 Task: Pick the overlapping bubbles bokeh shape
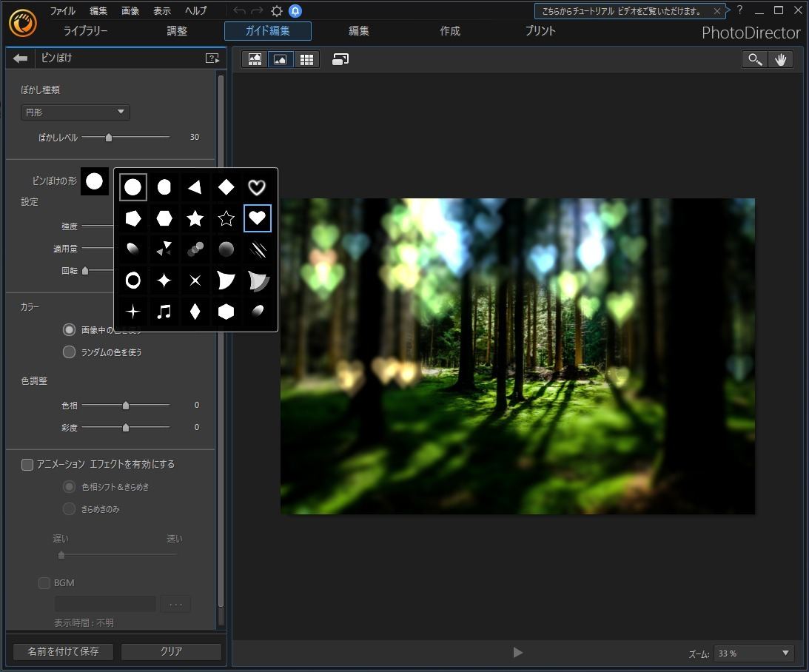(195, 249)
